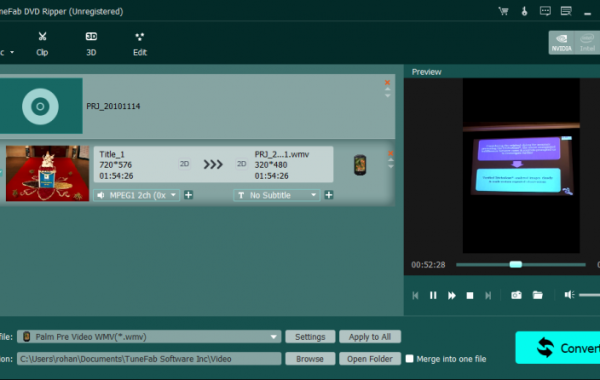Toggle NVIDIA acceleration
The image size is (600, 380).
562,42
